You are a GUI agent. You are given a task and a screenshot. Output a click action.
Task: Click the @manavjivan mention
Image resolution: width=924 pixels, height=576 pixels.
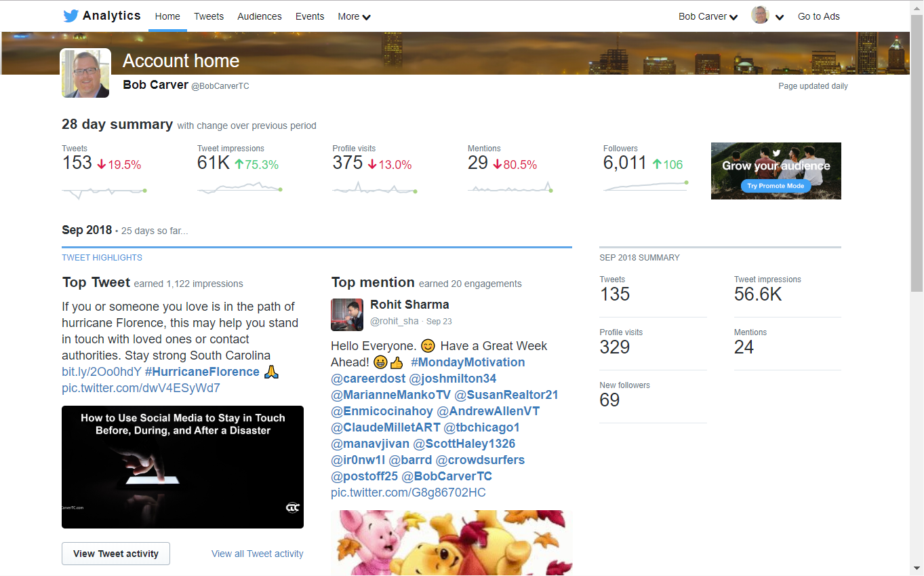370,444
